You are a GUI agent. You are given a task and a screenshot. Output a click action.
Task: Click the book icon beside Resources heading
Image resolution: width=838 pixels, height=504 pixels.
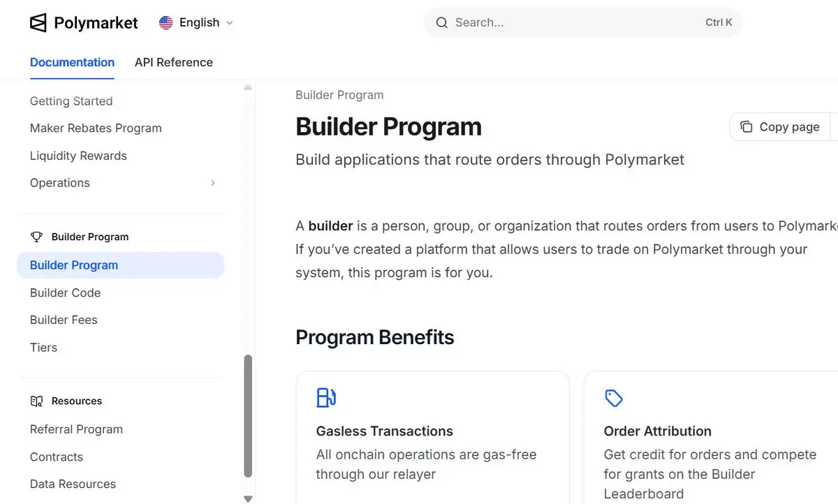[36, 401]
